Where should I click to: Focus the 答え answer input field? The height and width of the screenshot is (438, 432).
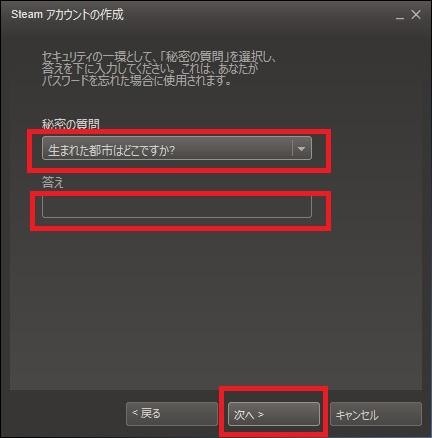(x=177, y=207)
